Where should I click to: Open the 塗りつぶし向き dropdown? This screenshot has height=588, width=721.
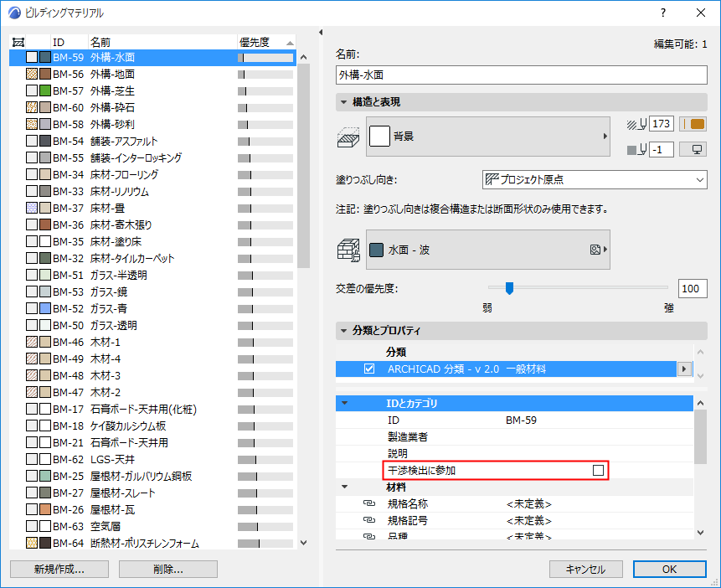[x=595, y=179]
